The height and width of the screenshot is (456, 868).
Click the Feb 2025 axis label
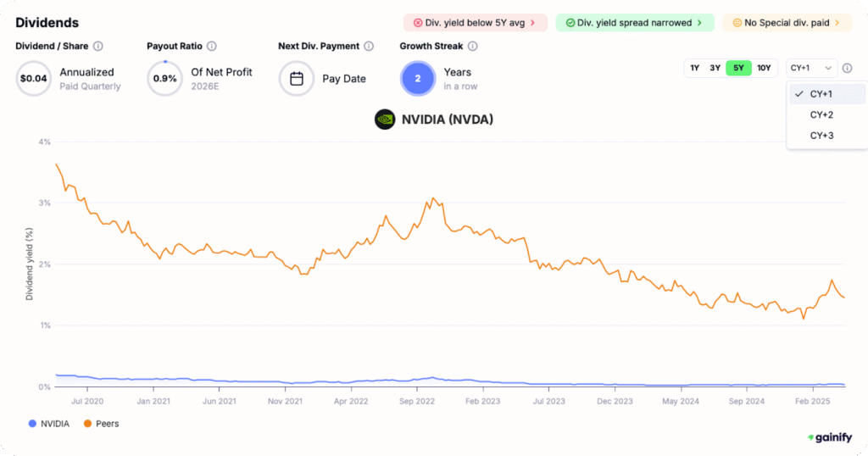click(x=812, y=401)
